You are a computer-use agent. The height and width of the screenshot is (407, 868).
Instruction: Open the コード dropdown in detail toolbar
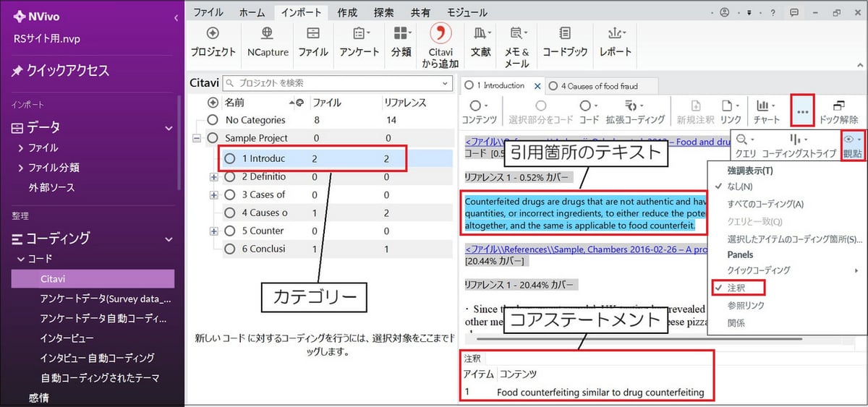pyautogui.click(x=588, y=112)
